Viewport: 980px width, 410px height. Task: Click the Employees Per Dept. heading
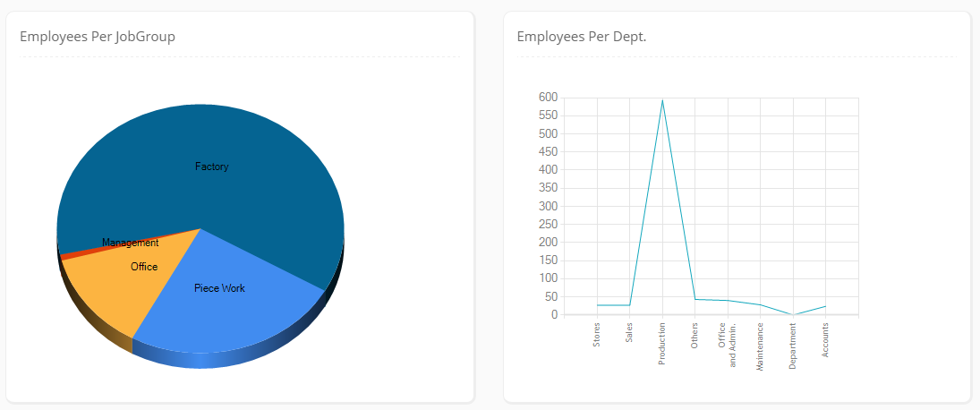pyautogui.click(x=582, y=37)
